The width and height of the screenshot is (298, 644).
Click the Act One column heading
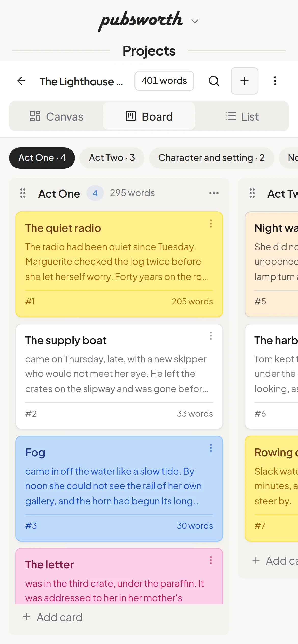59,194
